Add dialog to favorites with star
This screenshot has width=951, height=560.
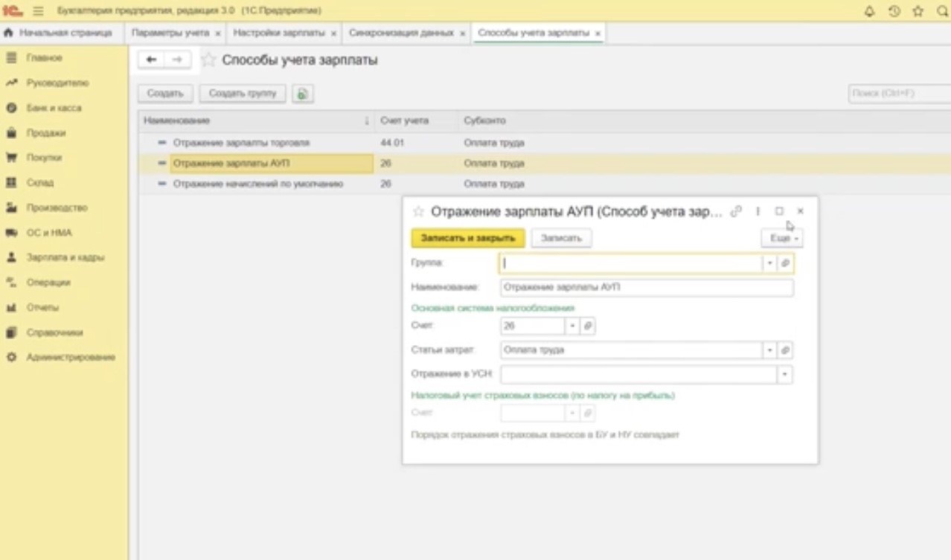418,212
